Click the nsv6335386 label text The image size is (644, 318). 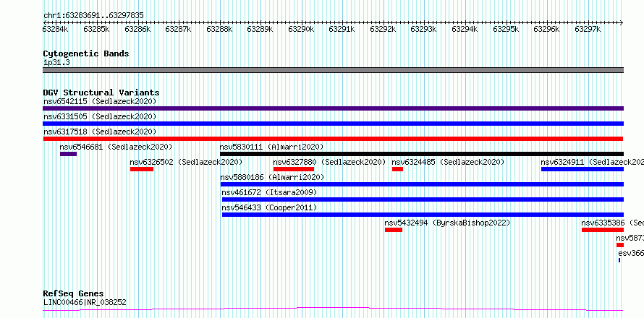point(612,223)
